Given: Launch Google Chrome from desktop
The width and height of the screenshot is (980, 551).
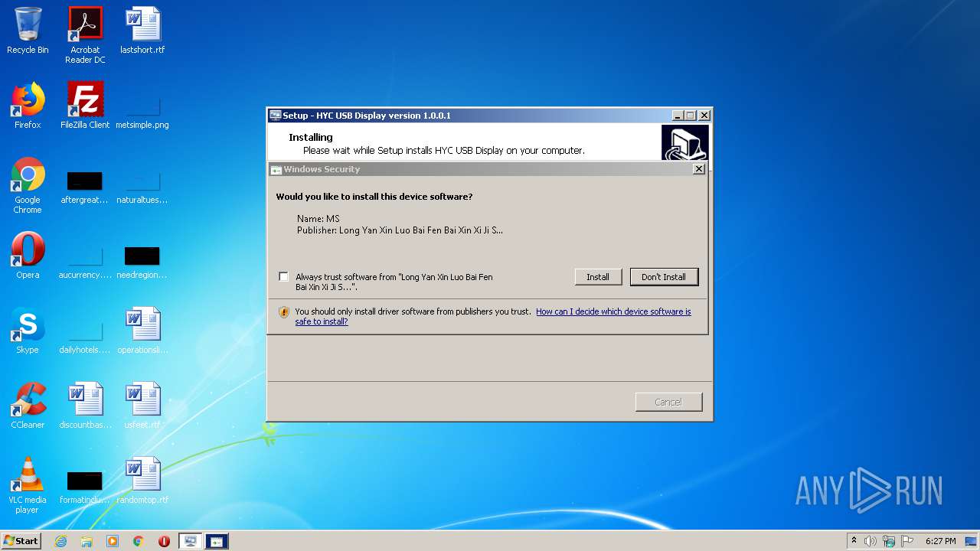Looking at the screenshot, I should pyautogui.click(x=28, y=185).
